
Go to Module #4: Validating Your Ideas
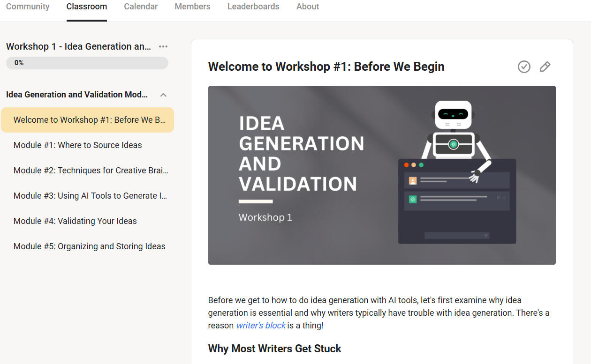tap(75, 221)
